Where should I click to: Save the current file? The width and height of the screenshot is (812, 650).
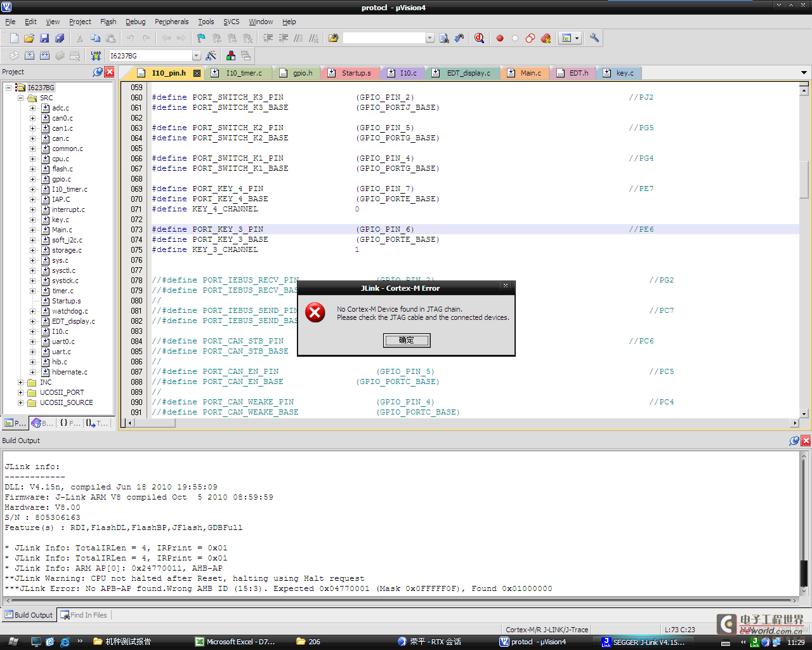[x=44, y=38]
